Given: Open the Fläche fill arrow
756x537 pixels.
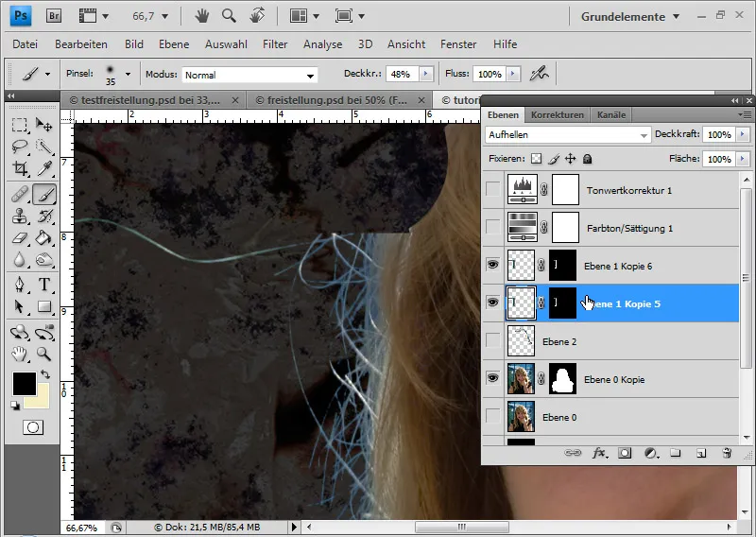Looking at the screenshot, I should point(743,159).
